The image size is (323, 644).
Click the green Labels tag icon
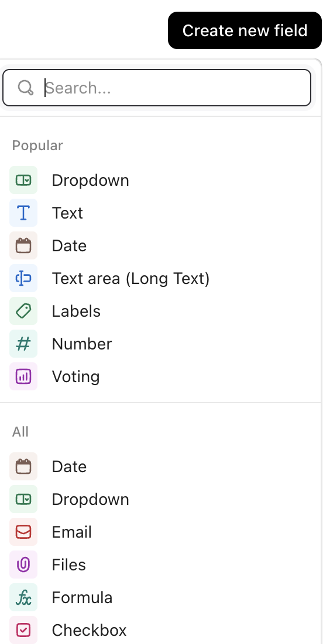23,311
